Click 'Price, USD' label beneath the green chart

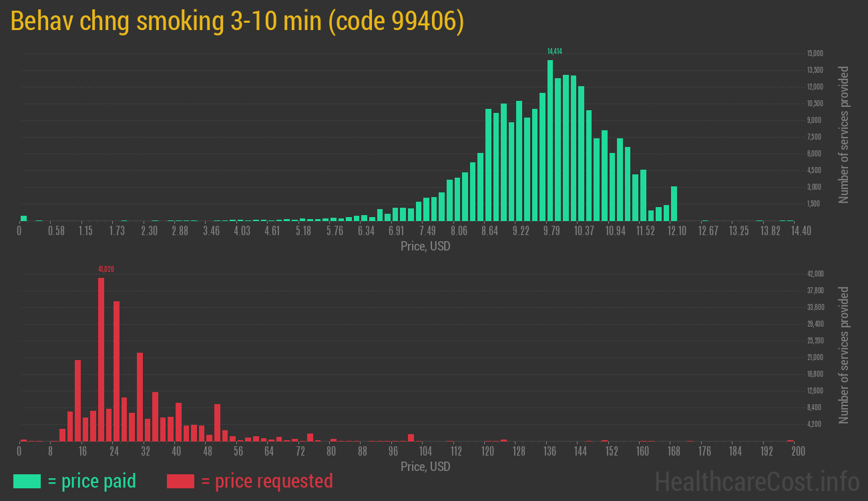tap(425, 246)
